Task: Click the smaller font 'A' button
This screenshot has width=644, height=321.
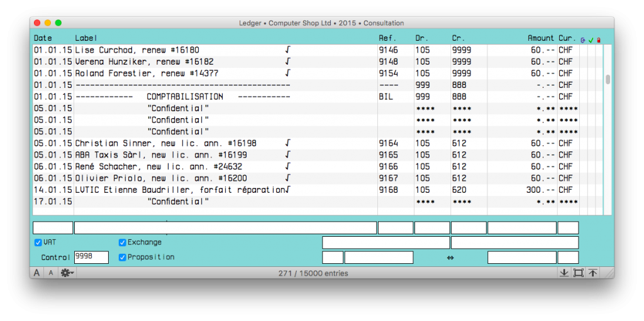Action: [51, 273]
